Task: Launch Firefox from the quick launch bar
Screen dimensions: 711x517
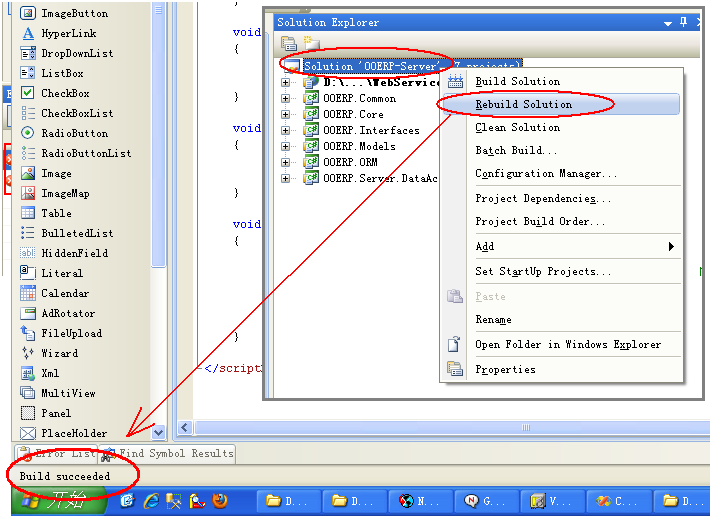Action: click(221, 501)
